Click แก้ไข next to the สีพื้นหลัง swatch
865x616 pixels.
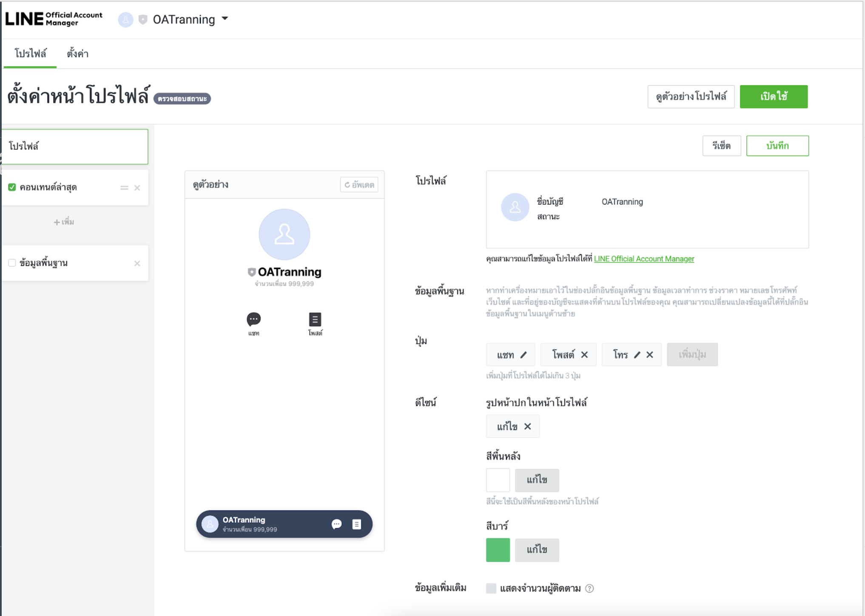click(537, 480)
